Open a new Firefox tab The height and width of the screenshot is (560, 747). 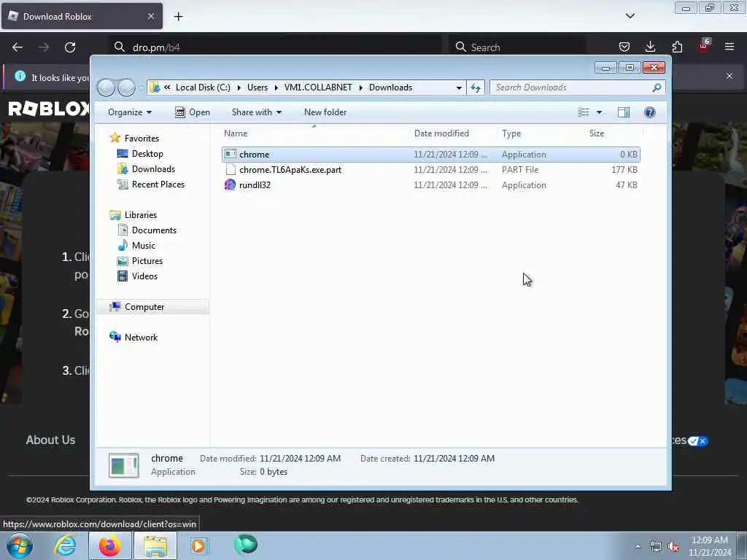178,17
